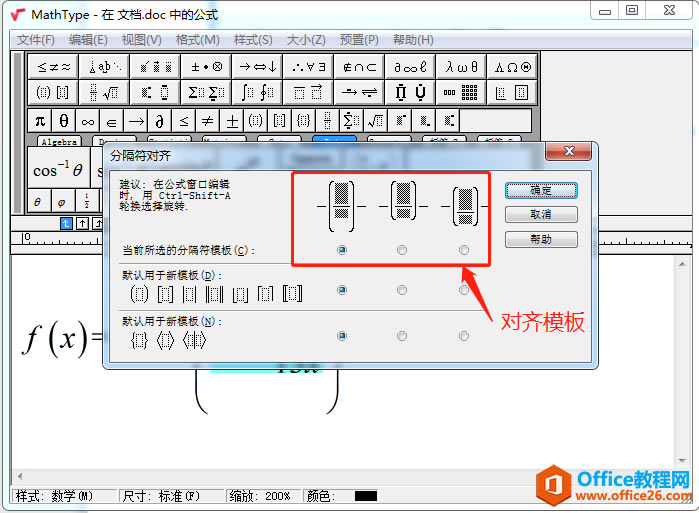Open the spaces and ellipses palette
The height and width of the screenshot is (513, 699).
(104, 67)
